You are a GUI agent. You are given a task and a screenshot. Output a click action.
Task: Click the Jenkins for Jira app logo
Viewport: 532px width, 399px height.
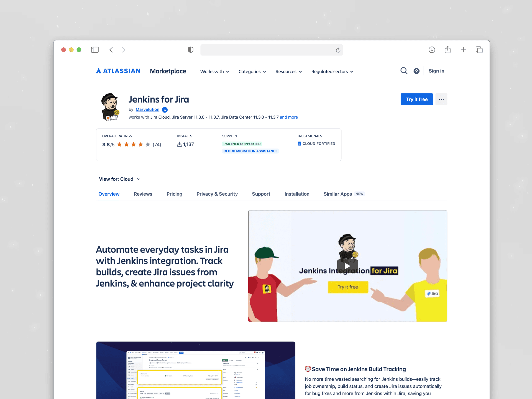tap(110, 107)
